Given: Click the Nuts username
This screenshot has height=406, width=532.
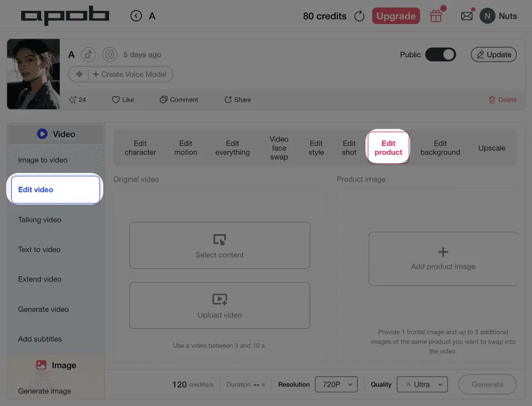Looking at the screenshot, I should (x=508, y=16).
